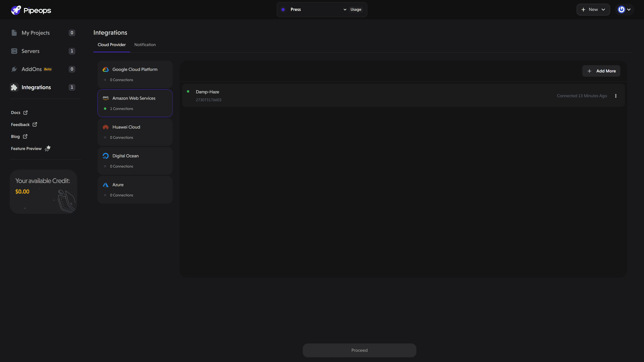Select the Integrations puzzle piece icon
The height and width of the screenshot is (362, 644).
[x=14, y=87]
